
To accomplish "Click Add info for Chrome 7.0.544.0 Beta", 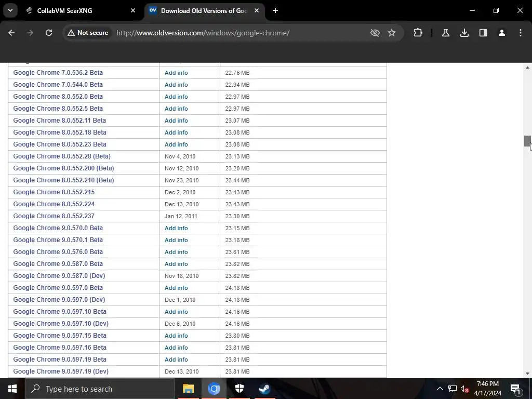I will click(x=176, y=85).
